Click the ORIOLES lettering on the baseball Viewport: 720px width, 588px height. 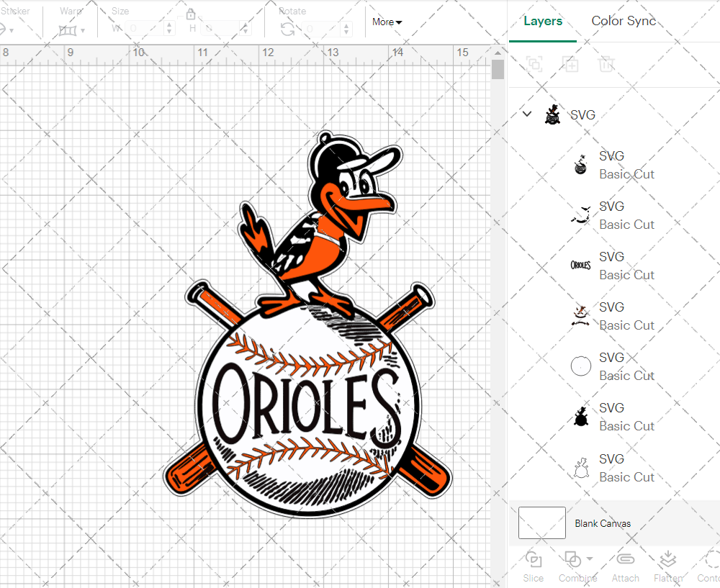pos(306,406)
